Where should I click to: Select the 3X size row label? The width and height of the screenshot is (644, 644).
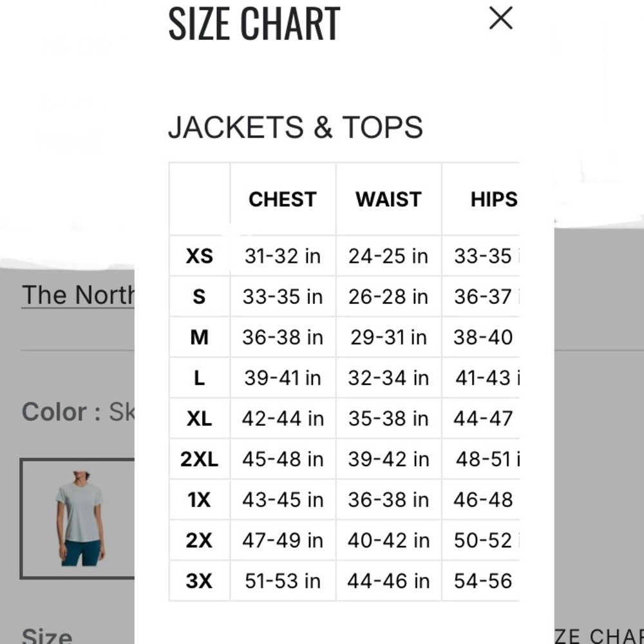(x=200, y=581)
